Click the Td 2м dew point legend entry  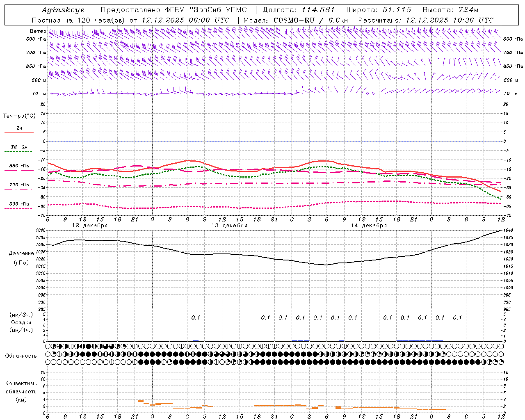point(19,147)
